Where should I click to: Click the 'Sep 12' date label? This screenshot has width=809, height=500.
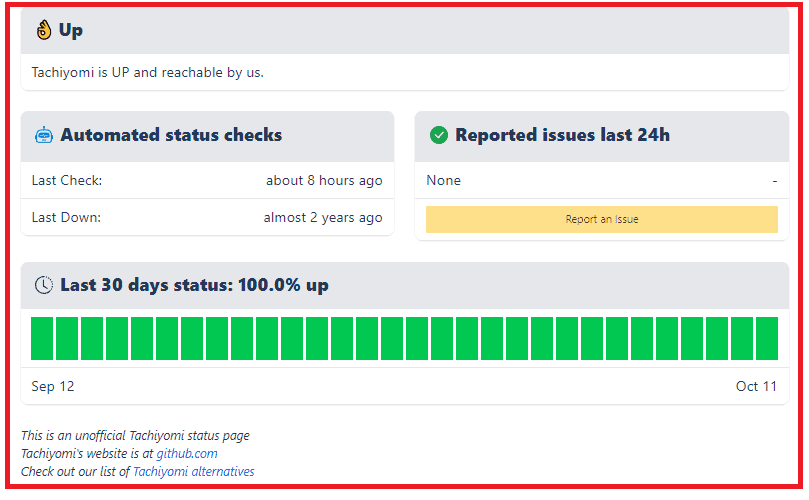(53, 386)
